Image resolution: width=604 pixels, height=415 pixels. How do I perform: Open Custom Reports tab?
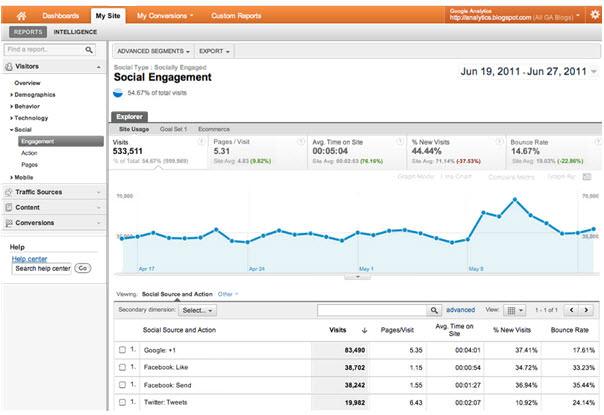pyautogui.click(x=236, y=16)
